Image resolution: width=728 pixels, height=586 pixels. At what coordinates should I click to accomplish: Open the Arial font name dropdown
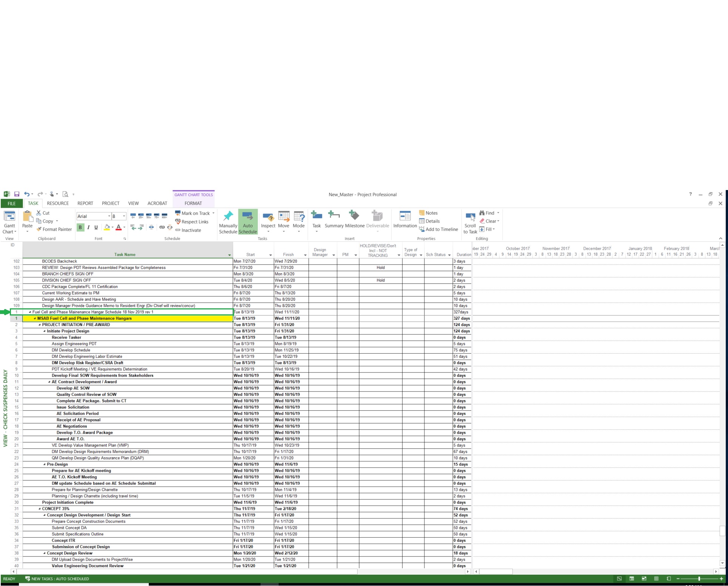point(109,216)
